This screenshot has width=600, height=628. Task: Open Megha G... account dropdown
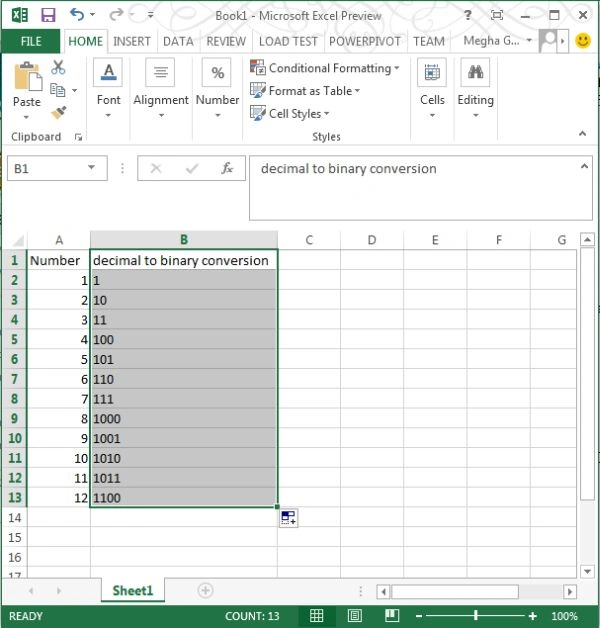(498, 40)
